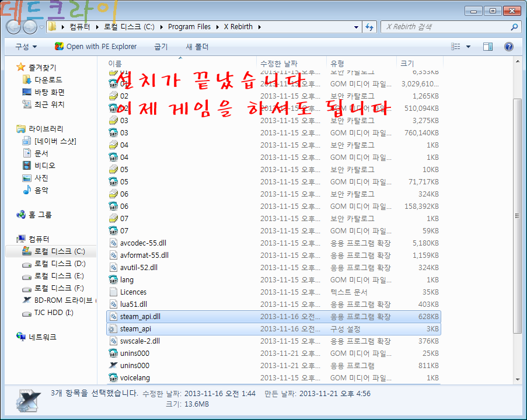The image size is (527, 420).
Task: Click the vertical scrollbar thumb
Action: point(518,216)
